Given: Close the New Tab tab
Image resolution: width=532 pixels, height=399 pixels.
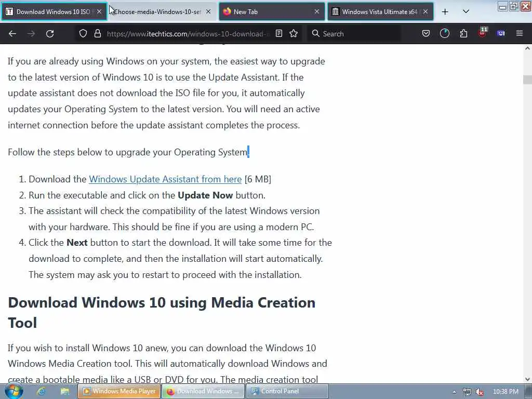Looking at the screenshot, I should [x=317, y=12].
